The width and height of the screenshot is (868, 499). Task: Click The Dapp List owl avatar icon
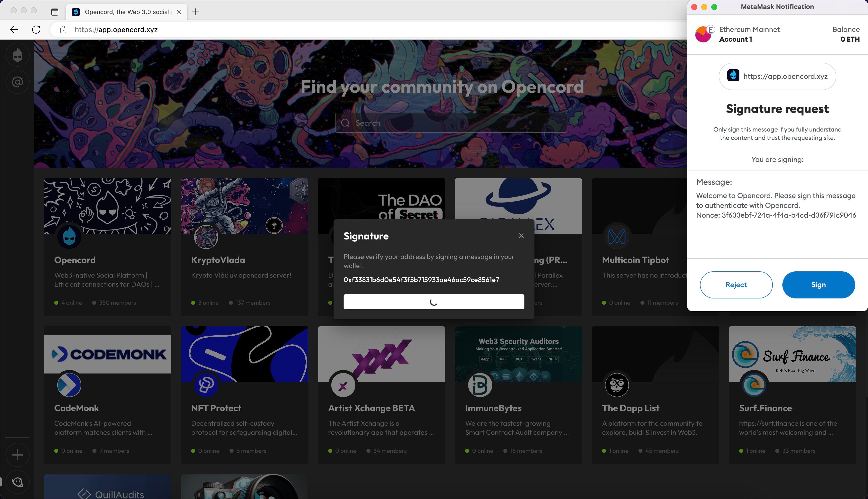617,385
